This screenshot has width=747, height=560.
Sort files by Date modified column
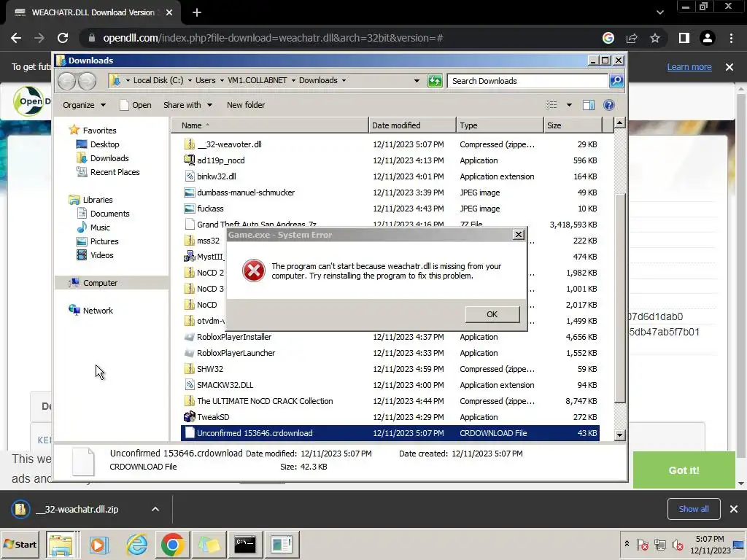click(412, 125)
